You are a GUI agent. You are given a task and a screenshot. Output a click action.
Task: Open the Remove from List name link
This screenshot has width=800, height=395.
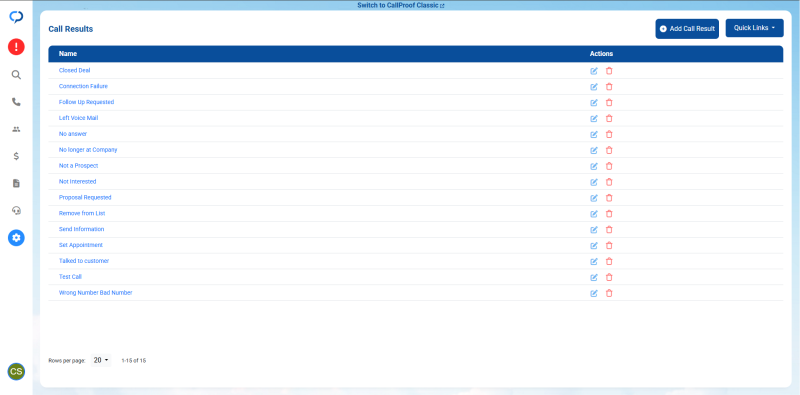tap(82, 213)
